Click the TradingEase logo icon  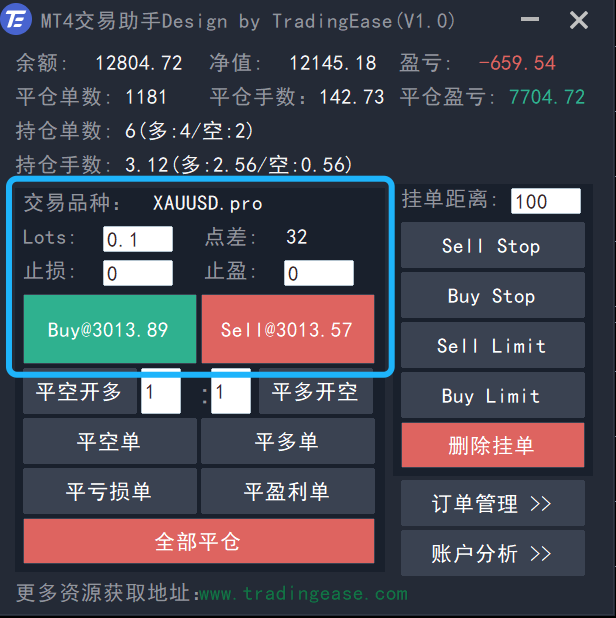[x=18, y=20]
